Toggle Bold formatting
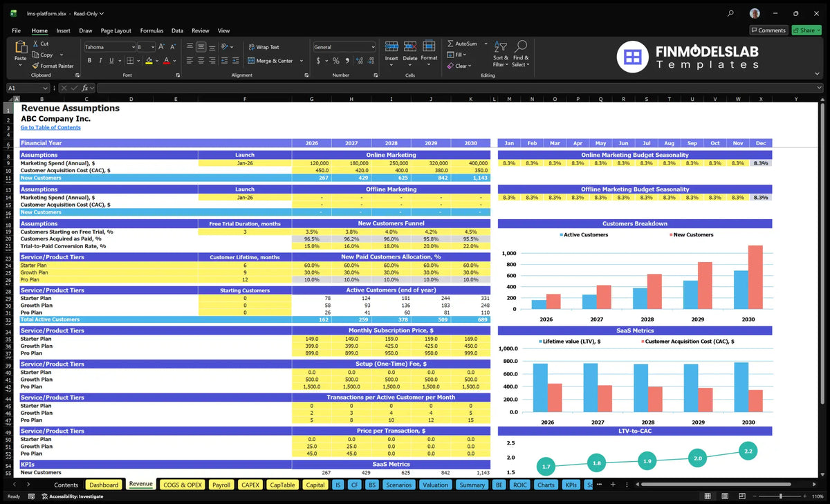The width and height of the screenshot is (830, 504). pyautogui.click(x=89, y=61)
